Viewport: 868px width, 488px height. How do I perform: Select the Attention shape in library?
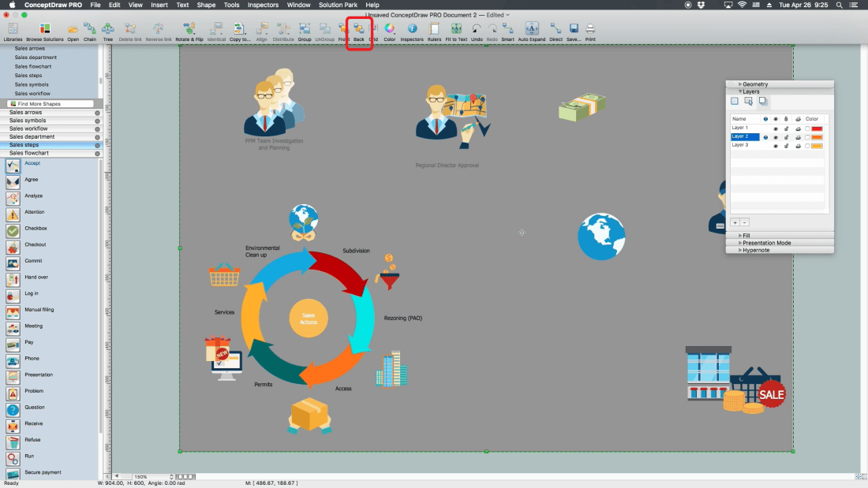13,214
